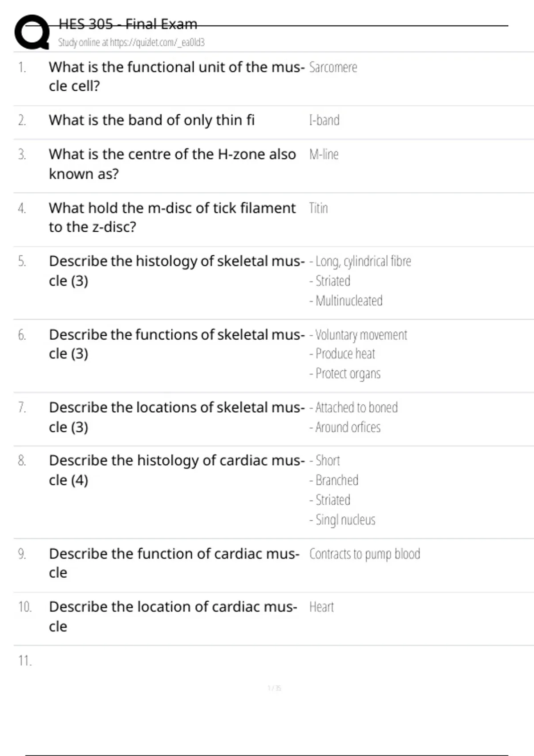The image size is (534, 756).
Task: Click the question about band of thin filaments
Action: click(x=152, y=120)
